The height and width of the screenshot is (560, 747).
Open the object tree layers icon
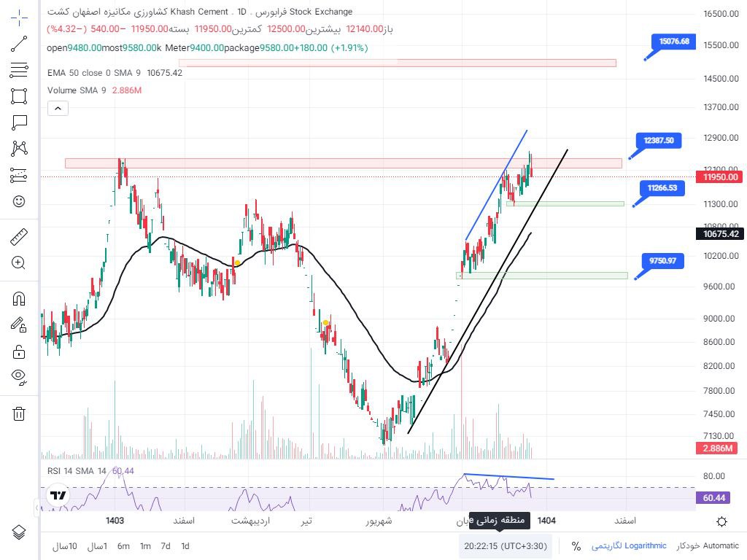pyautogui.click(x=19, y=532)
